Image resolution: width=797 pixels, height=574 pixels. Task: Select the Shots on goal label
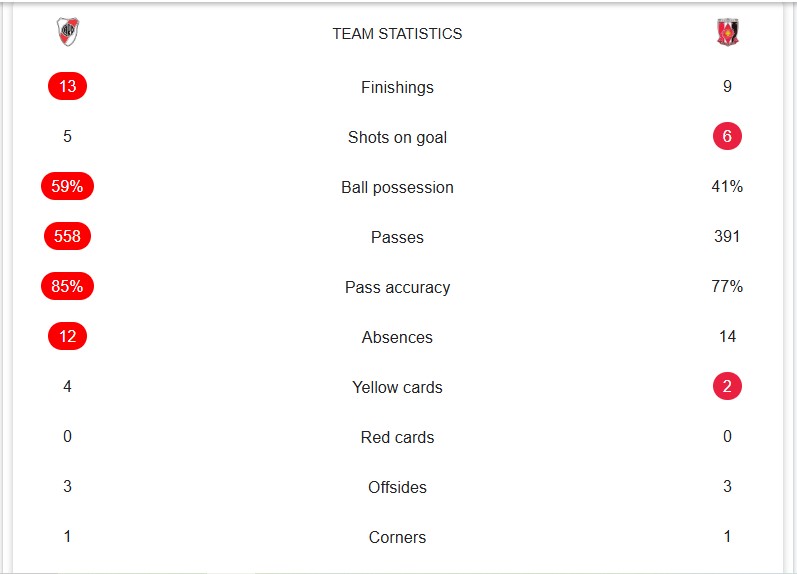click(397, 138)
